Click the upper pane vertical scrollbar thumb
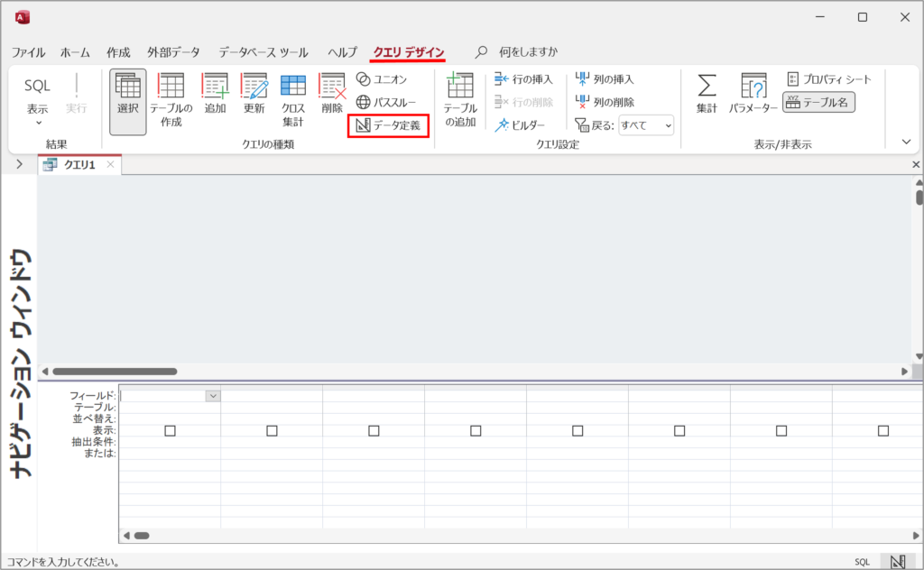 tap(919, 197)
